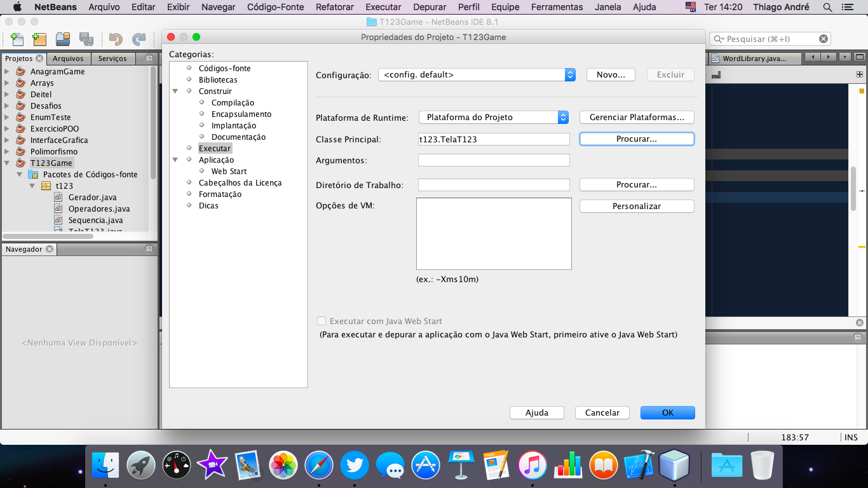Image resolution: width=868 pixels, height=488 pixels.
Task: Select Bibliotecas category
Action: [x=218, y=79]
